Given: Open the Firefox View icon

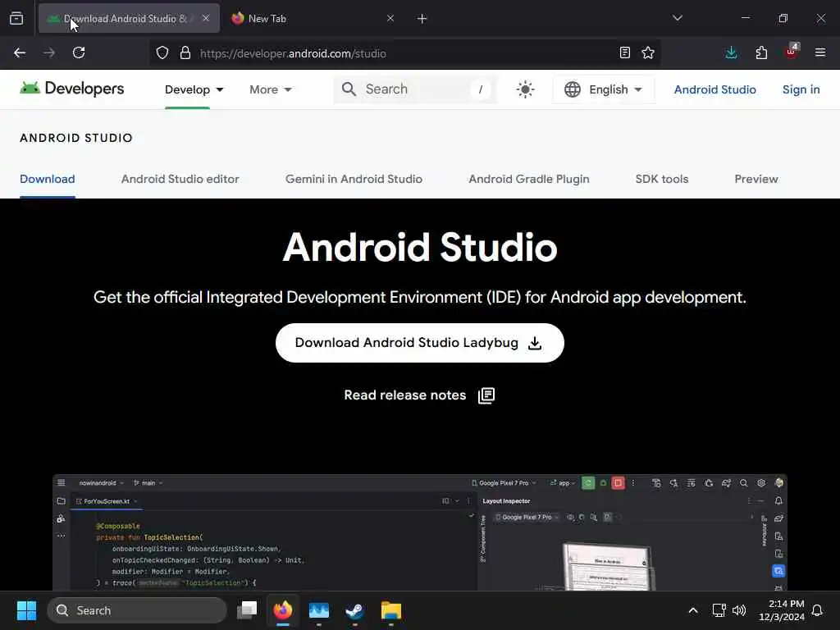Looking at the screenshot, I should pos(16,18).
